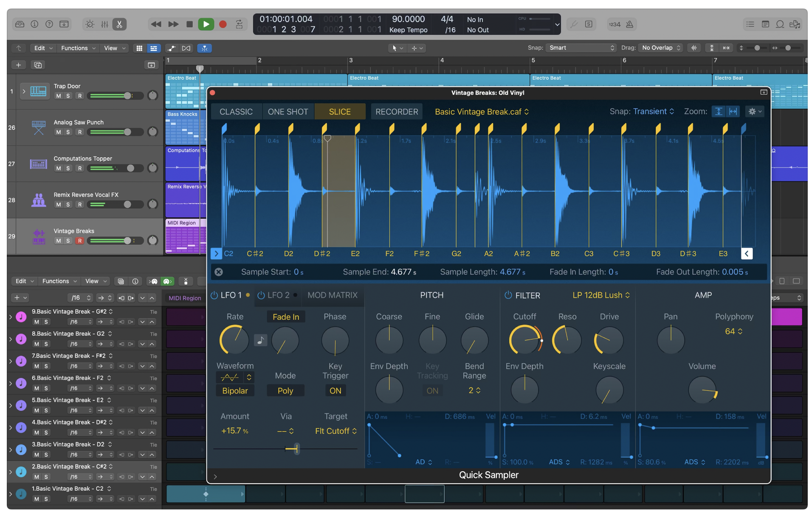Open the Note Pads icon
Screen dimensions: 812x515
tap(765, 24)
